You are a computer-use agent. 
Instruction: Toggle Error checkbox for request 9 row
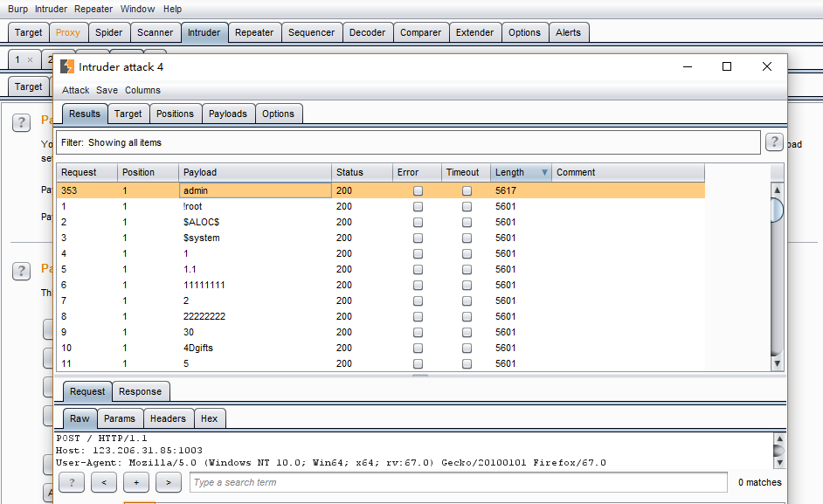[x=418, y=332]
